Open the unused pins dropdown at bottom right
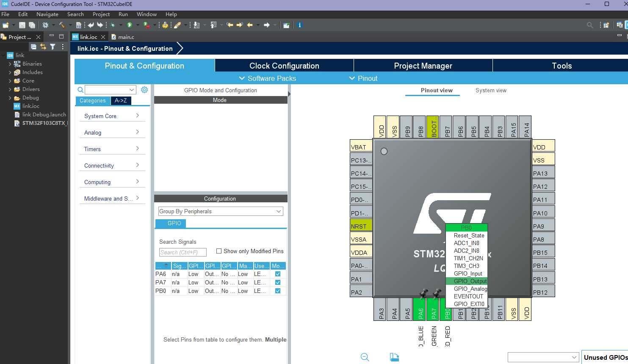The width and height of the screenshot is (628, 364). click(x=543, y=357)
